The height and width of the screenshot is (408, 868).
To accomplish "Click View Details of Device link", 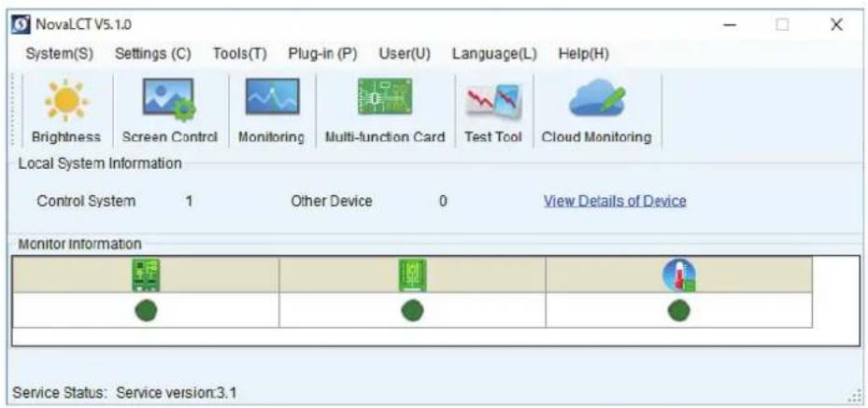I will click(x=615, y=202).
